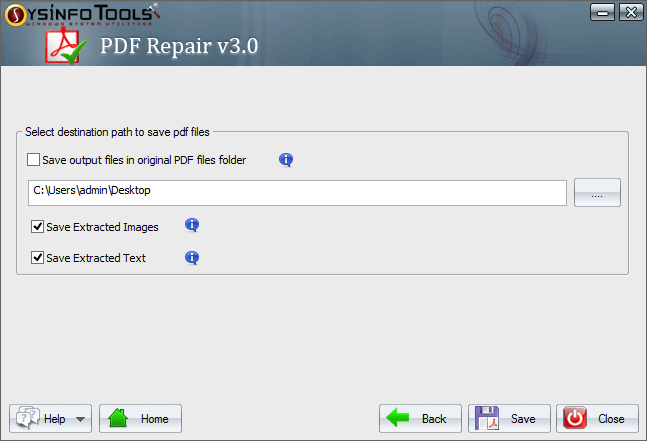Click info icon next to Save Extracted Images
The height and width of the screenshot is (441, 647).
pyautogui.click(x=192, y=226)
